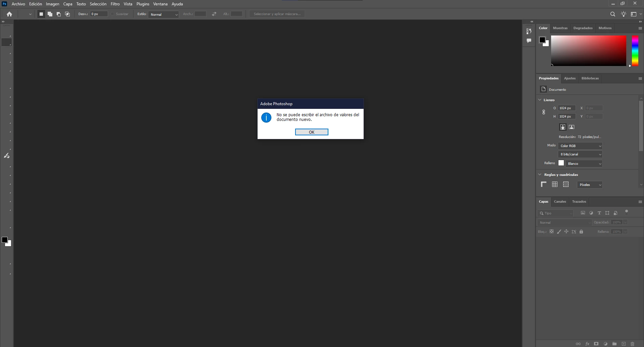This screenshot has height=347, width=644.
Task: Open the History panel icon
Action: [529, 31]
